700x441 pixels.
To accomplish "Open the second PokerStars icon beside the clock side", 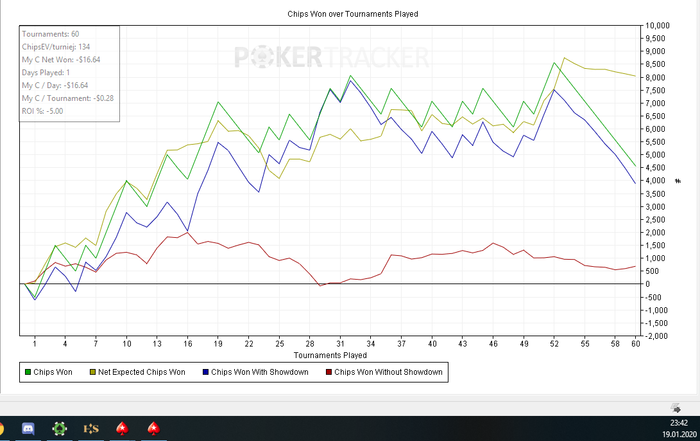I will tap(154, 429).
